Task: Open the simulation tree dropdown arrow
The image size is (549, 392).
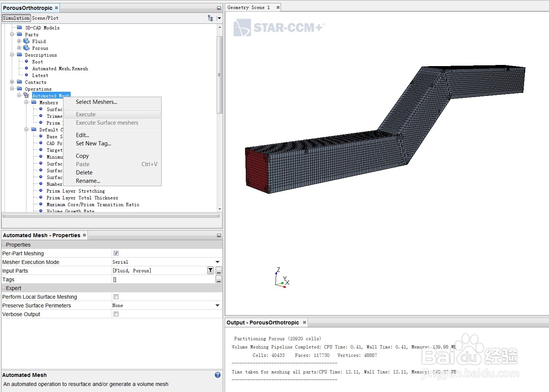Action: tap(219, 18)
